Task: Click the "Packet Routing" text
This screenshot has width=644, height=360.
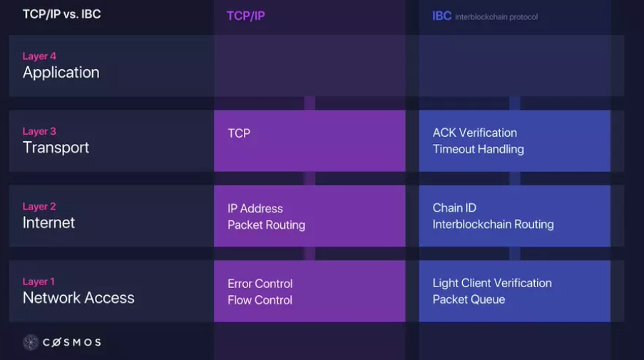Action: [x=266, y=225]
